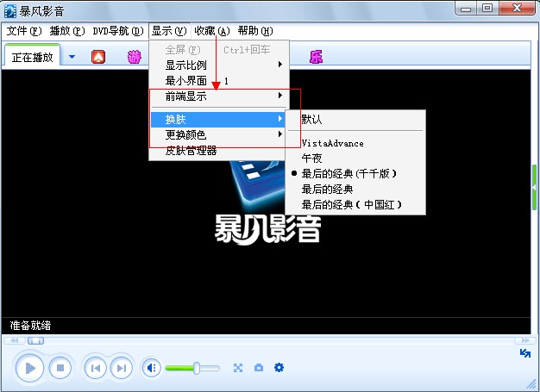The image size is (540, 392).
Task: Open the DVD导航(D) menu
Action: (x=118, y=31)
